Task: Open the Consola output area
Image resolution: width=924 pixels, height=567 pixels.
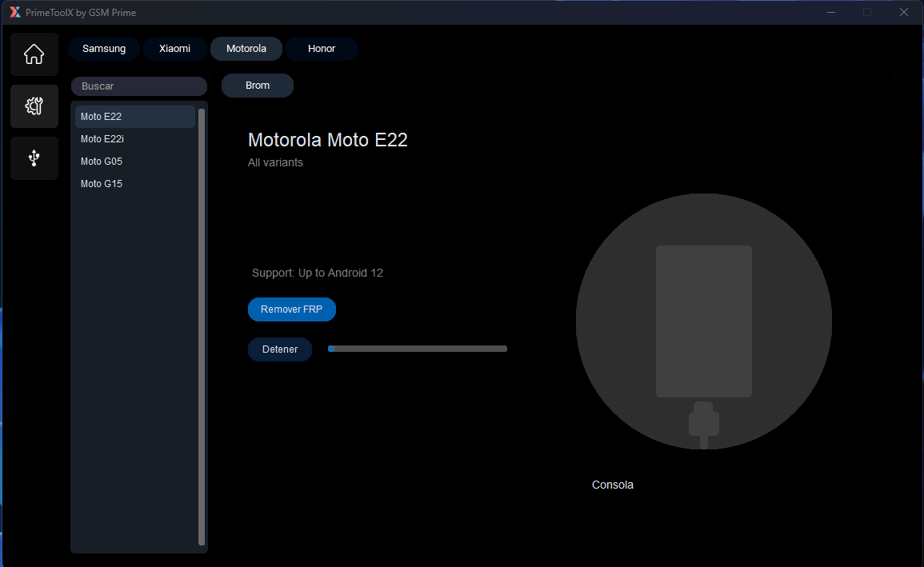Action: (612, 485)
